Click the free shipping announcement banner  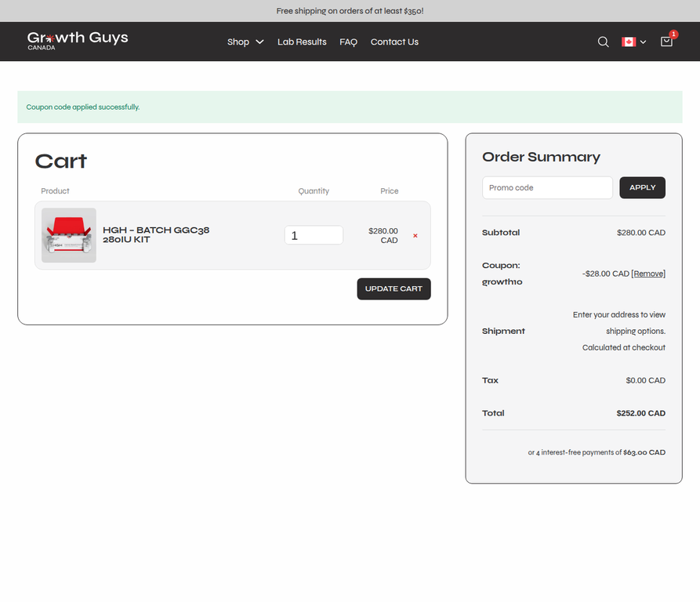tap(350, 11)
